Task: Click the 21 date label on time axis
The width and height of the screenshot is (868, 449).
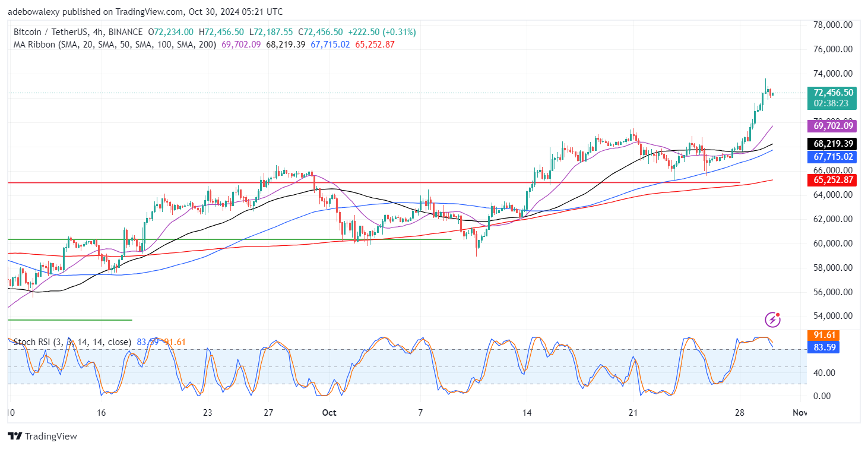Action: tap(633, 413)
